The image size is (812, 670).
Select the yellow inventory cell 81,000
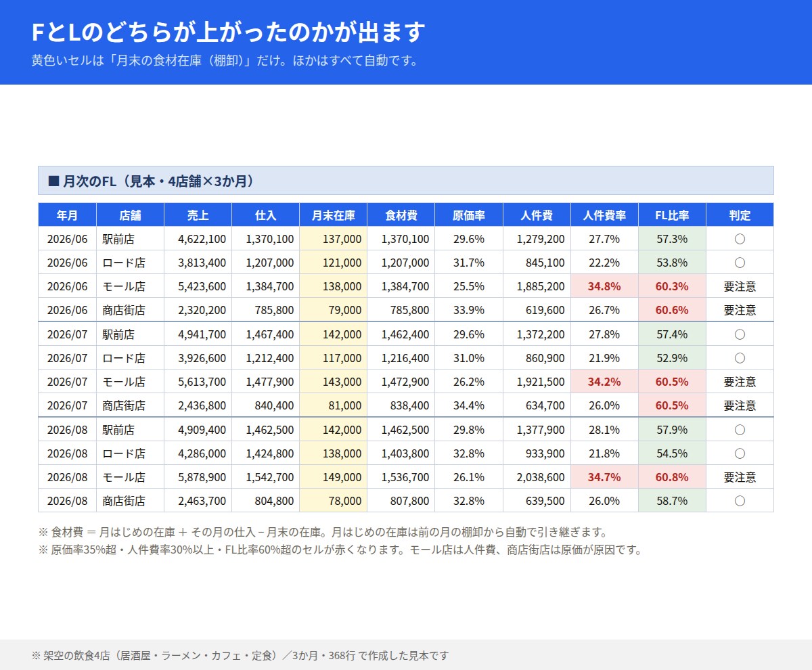(x=333, y=405)
